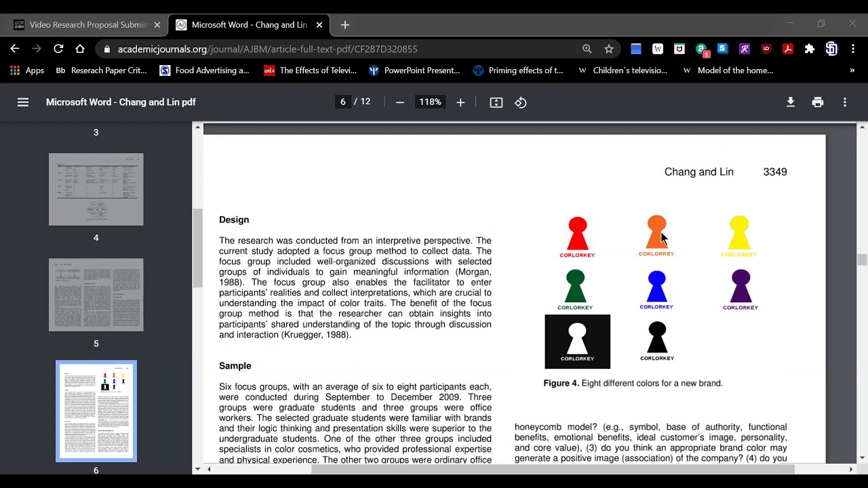Click the yellow CORLORKEY logo
868x488 pixels.
pyautogui.click(x=739, y=237)
